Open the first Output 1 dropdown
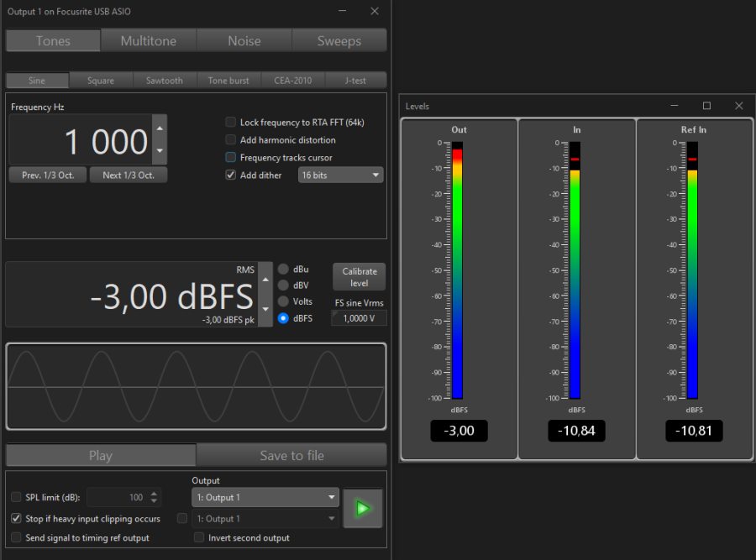The image size is (756, 560). [x=265, y=497]
